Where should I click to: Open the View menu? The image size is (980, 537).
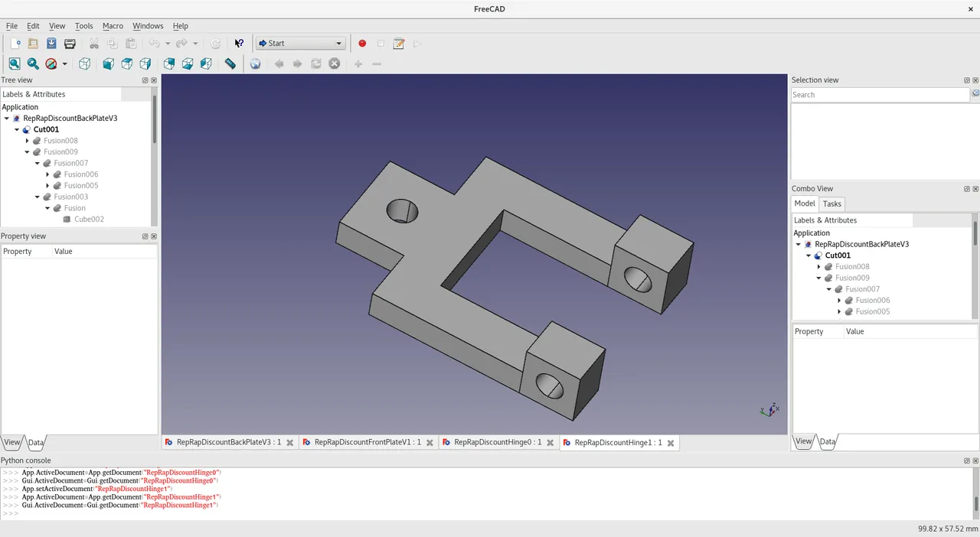[x=57, y=26]
